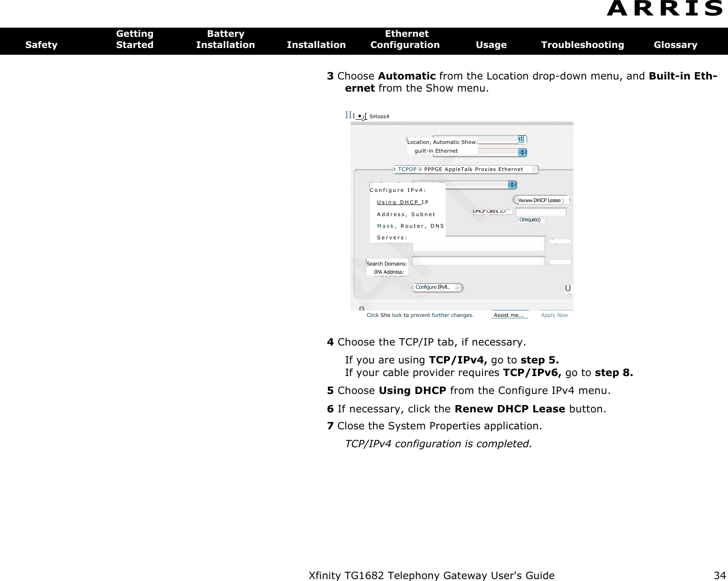Click the Apply Now button
728x581 pixels.
(x=555, y=315)
